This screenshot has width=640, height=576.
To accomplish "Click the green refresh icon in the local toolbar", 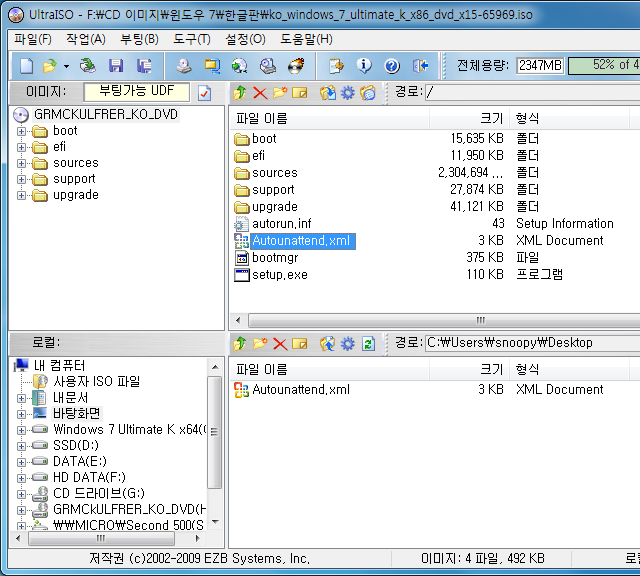I will pos(368,343).
